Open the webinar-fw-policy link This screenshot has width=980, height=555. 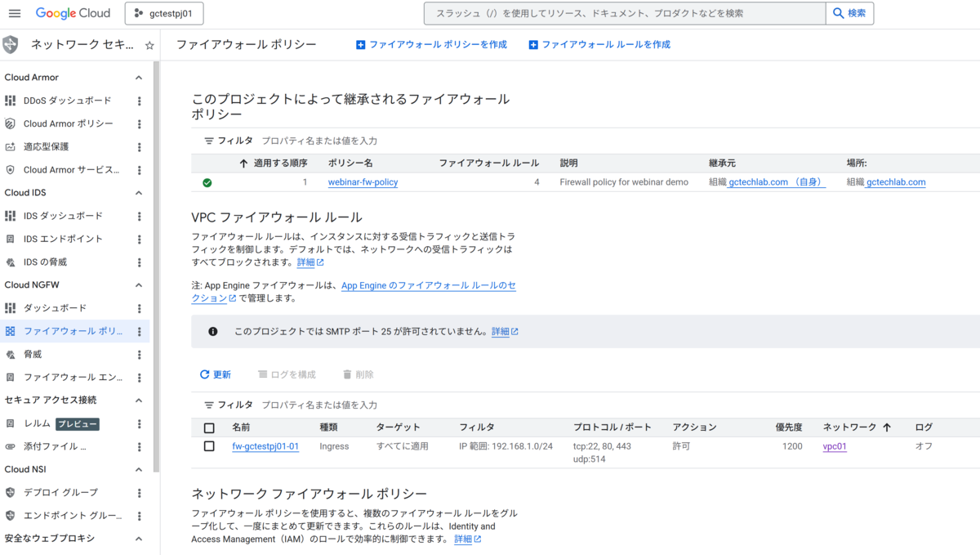point(363,182)
